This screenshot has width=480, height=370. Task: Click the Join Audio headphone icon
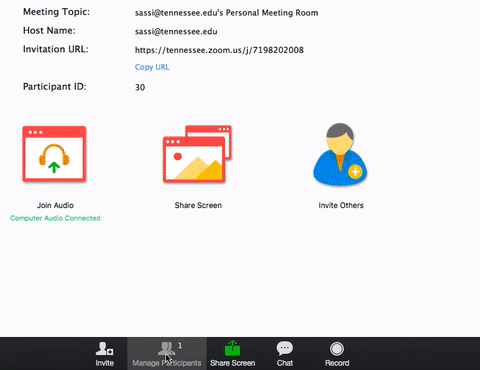coord(54,154)
